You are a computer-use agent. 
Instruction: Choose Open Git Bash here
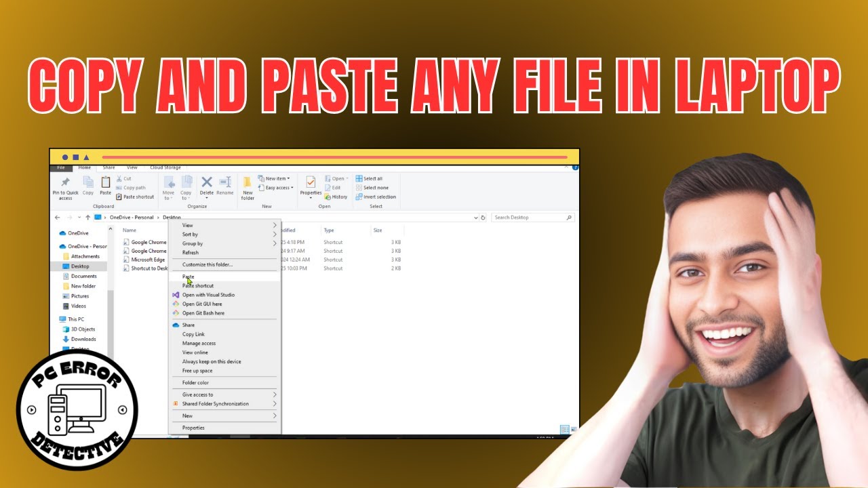click(x=224, y=313)
